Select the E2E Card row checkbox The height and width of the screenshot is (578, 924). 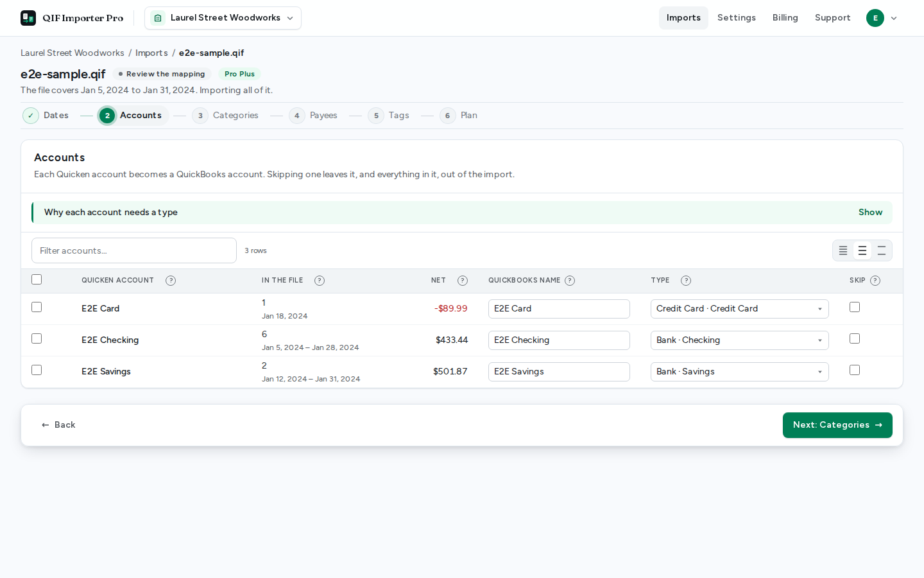(x=37, y=307)
